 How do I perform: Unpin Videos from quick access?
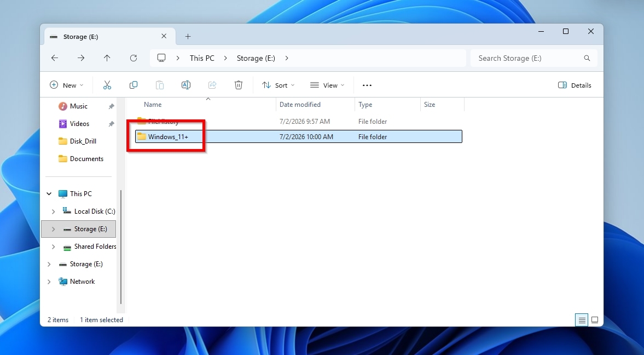(111, 124)
